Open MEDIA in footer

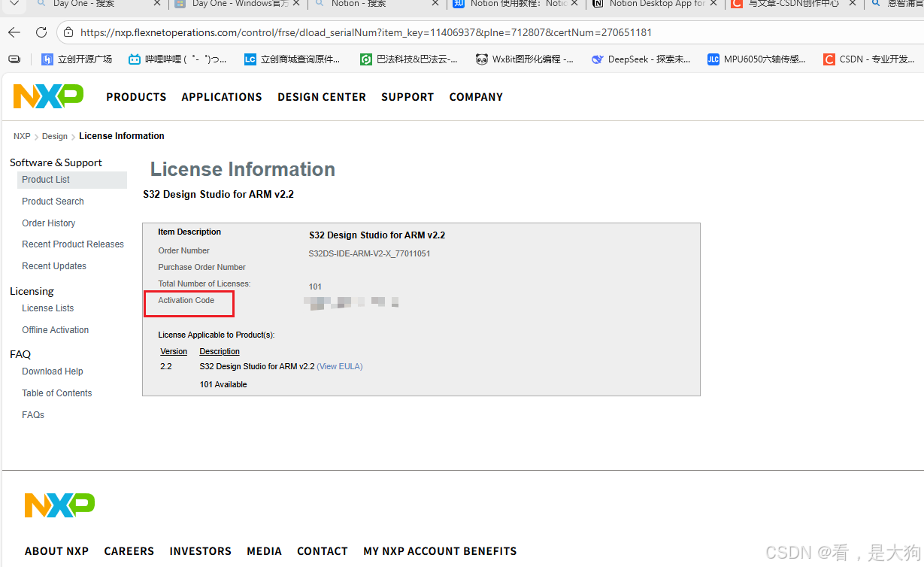coord(265,551)
